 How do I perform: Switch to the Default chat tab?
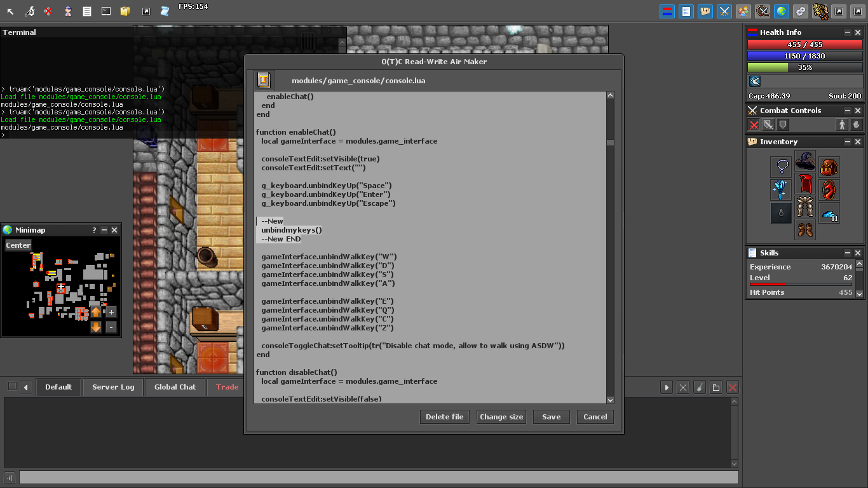58,387
